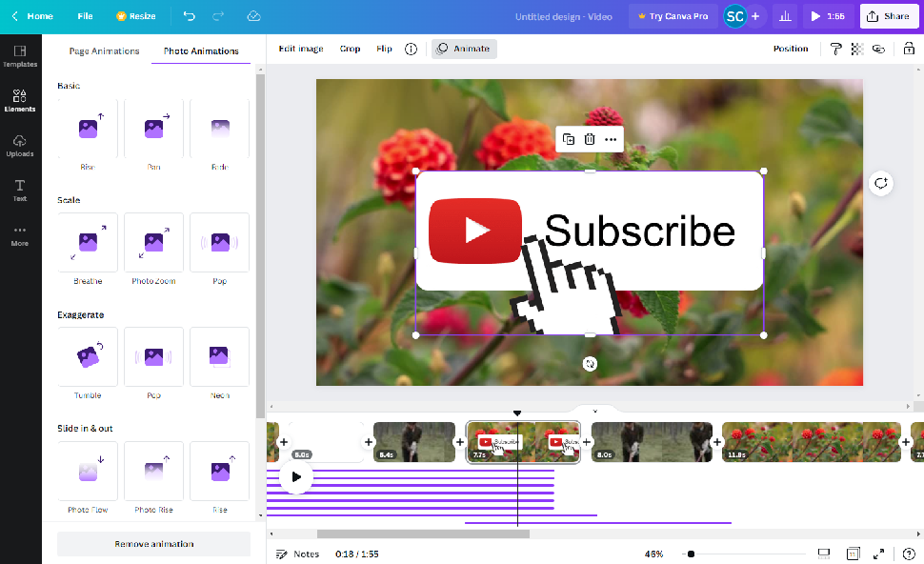Open the Text sidebar panel
The width and height of the screenshot is (924, 564).
pos(20,191)
